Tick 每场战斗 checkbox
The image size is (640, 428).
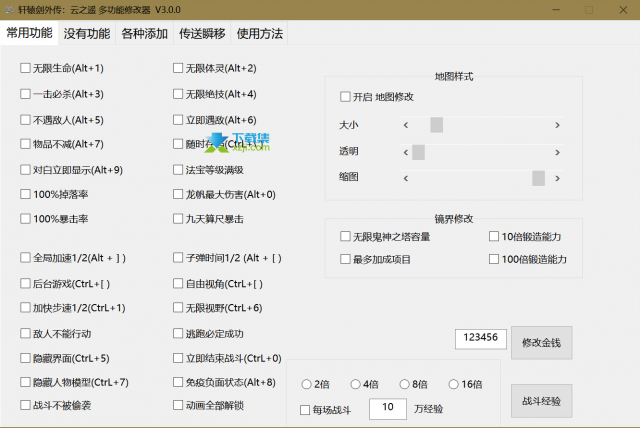click(x=305, y=410)
